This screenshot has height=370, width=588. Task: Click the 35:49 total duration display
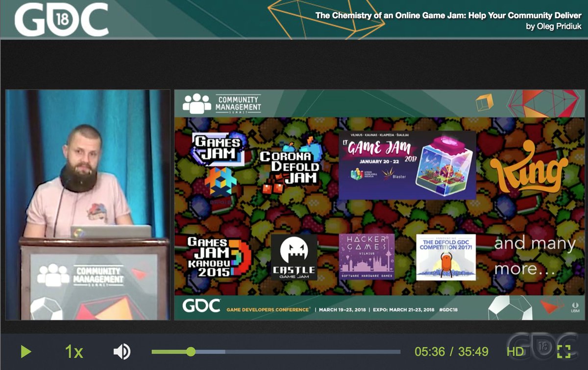click(x=474, y=351)
